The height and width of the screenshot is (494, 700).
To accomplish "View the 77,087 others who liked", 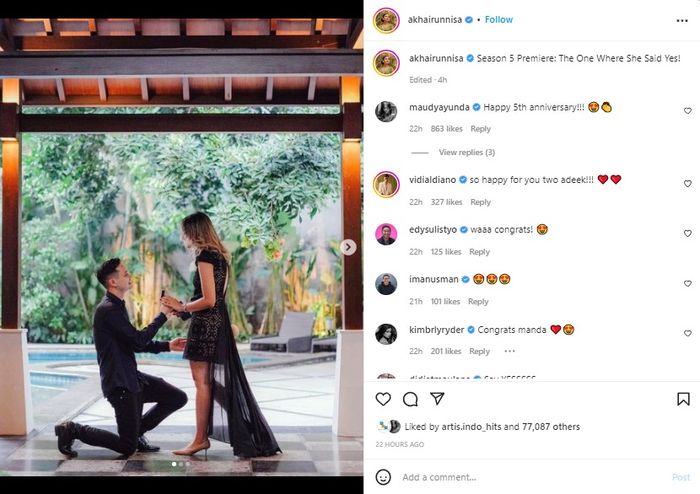I will click(550, 427).
